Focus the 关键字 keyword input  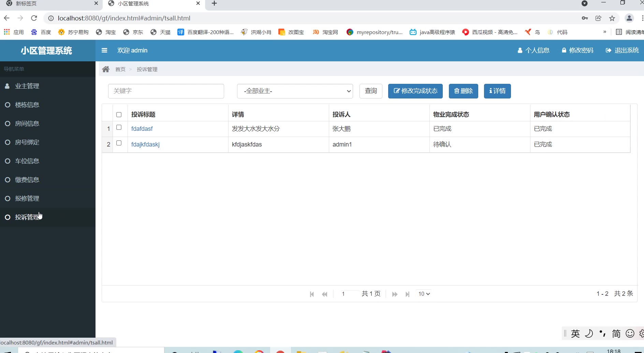166,91
